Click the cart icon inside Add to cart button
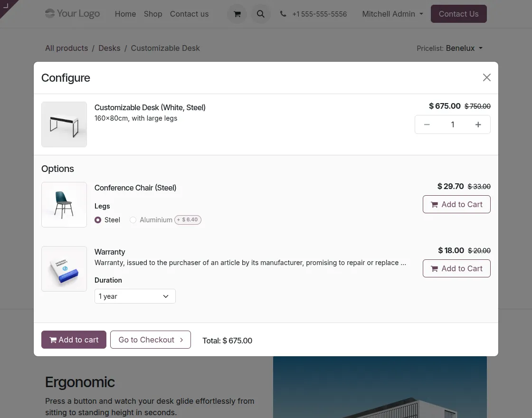 point(53,340)
